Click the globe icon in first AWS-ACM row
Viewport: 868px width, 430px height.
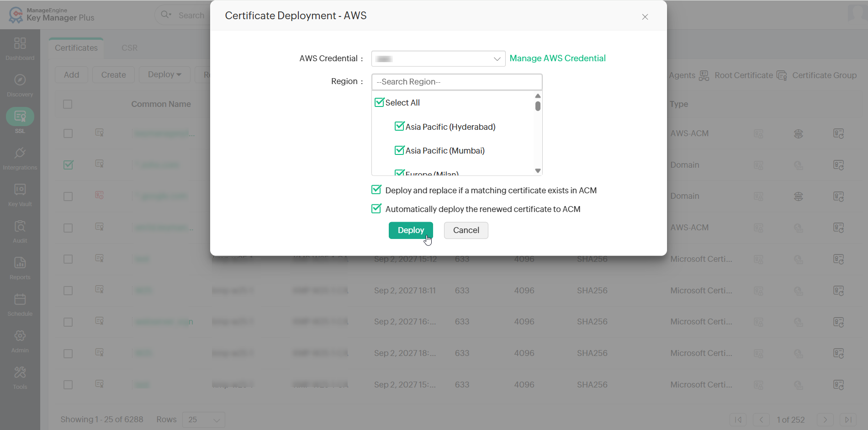(x=798, y=133)
